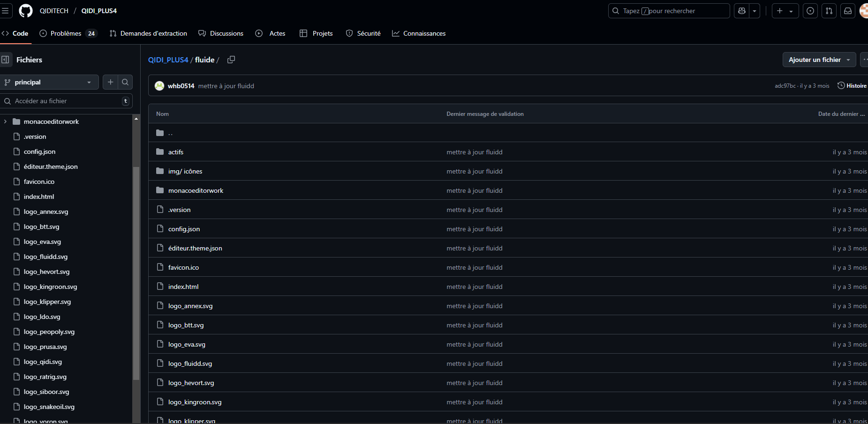Expand the Copilot dropdown arrow
Viewport: 868px width, 424px height.
755,11
